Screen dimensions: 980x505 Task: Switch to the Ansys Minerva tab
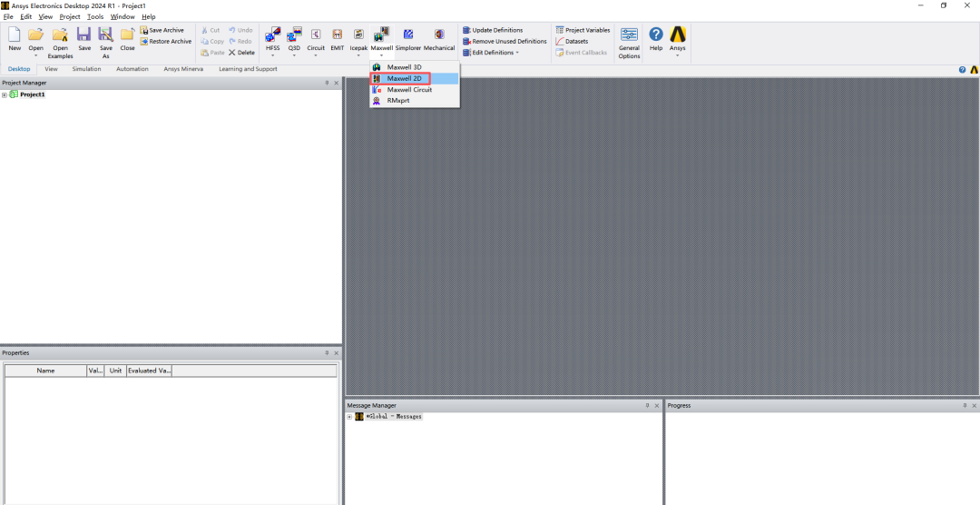pyautogui.click(x=183, y=69)
